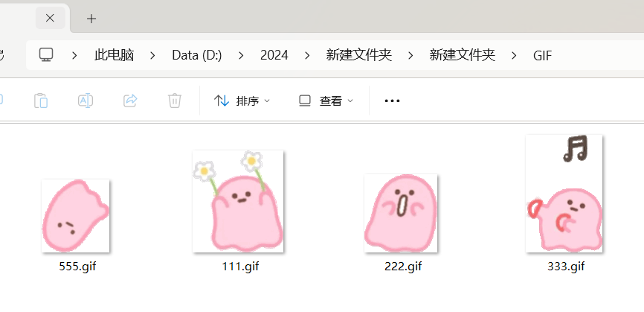Open the 查看 view dropdown
The image size is (644, 312).
[x=326, y=101]
